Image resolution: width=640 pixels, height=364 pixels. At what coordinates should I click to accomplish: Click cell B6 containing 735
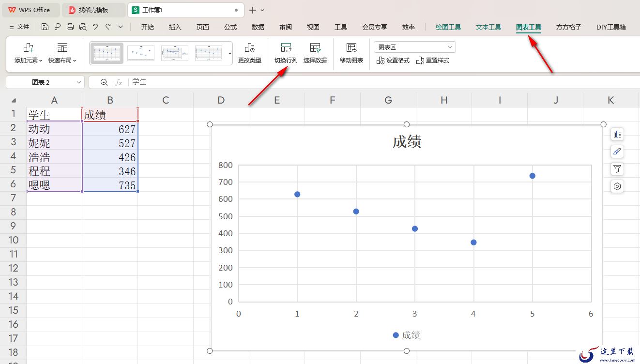[110, 185]
